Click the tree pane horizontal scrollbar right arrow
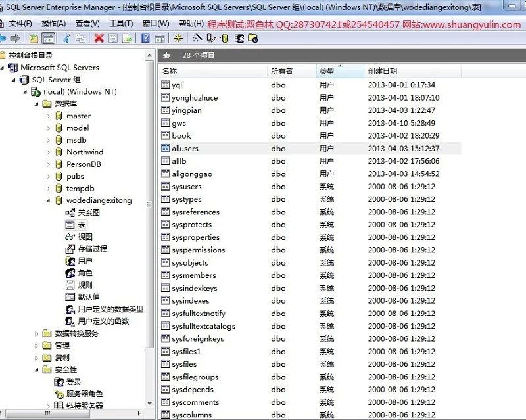Screen dimensions: 526x420 click(x=139, y=413)
